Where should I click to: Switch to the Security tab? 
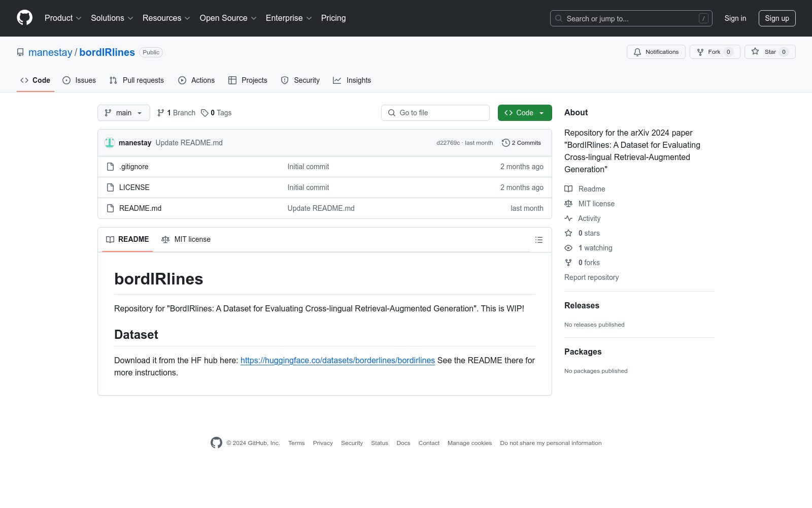(x=300, y=80)
